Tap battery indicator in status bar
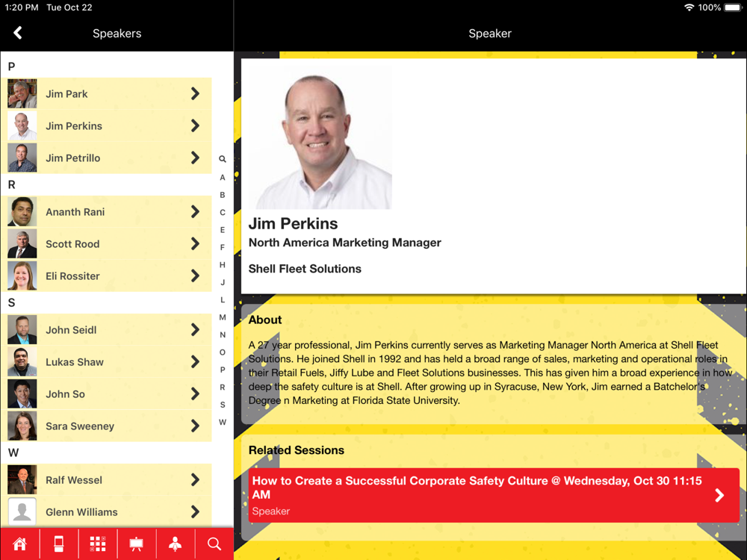The image size is (747, 560). [x=734, y=7]
